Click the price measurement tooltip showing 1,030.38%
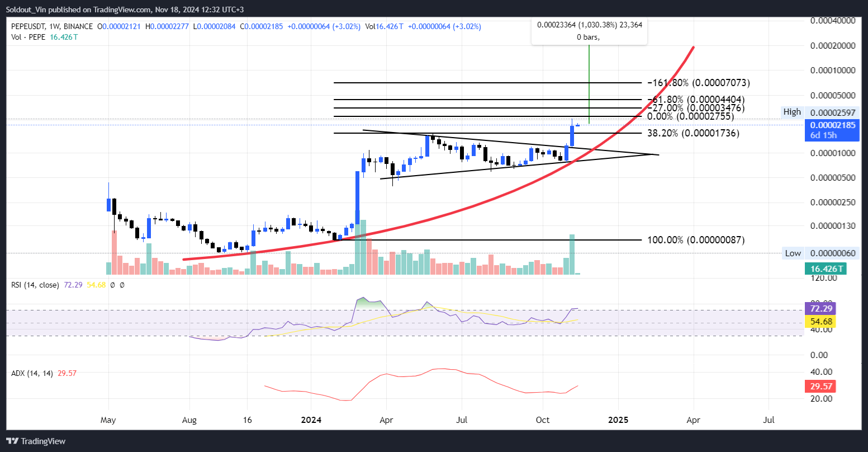 pyautogui.click(x=589, y=31)
